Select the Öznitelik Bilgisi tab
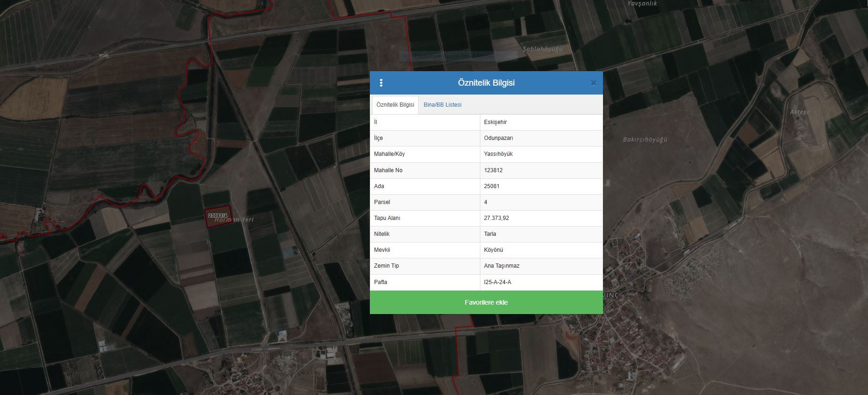Image resolution: width=868 pixels, height=395 pixels. [395, 105]
